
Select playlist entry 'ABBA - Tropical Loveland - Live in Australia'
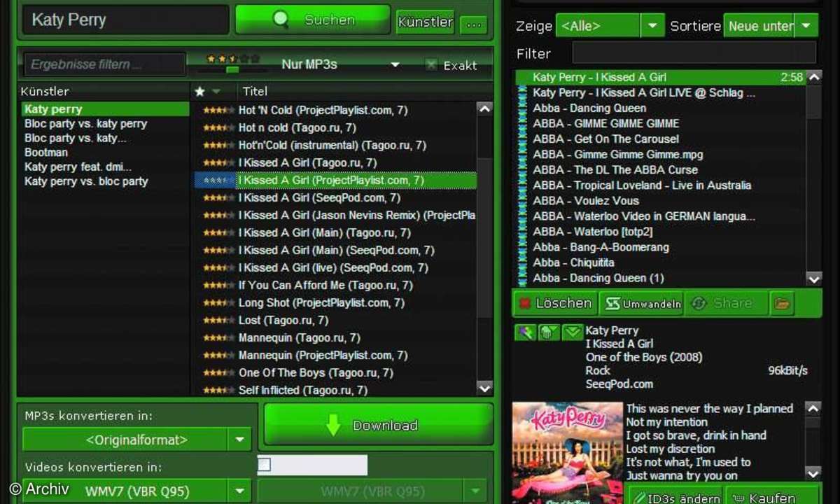pos(642,185)
